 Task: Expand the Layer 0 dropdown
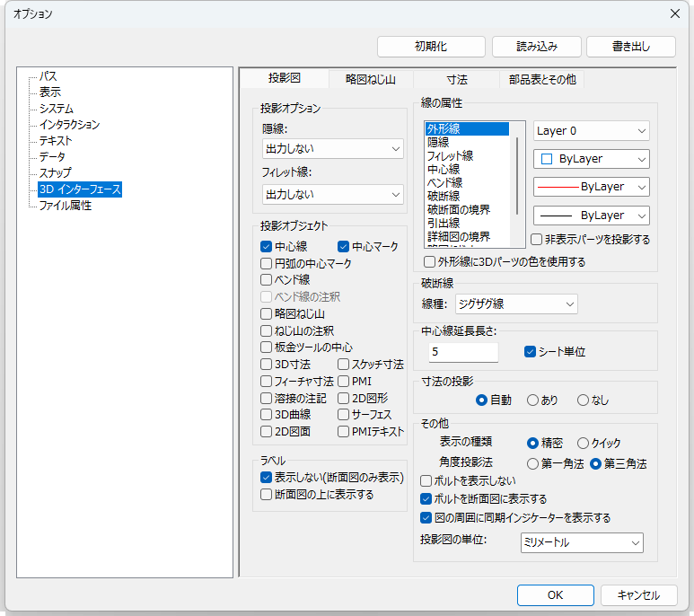click(x=591, y=131)
